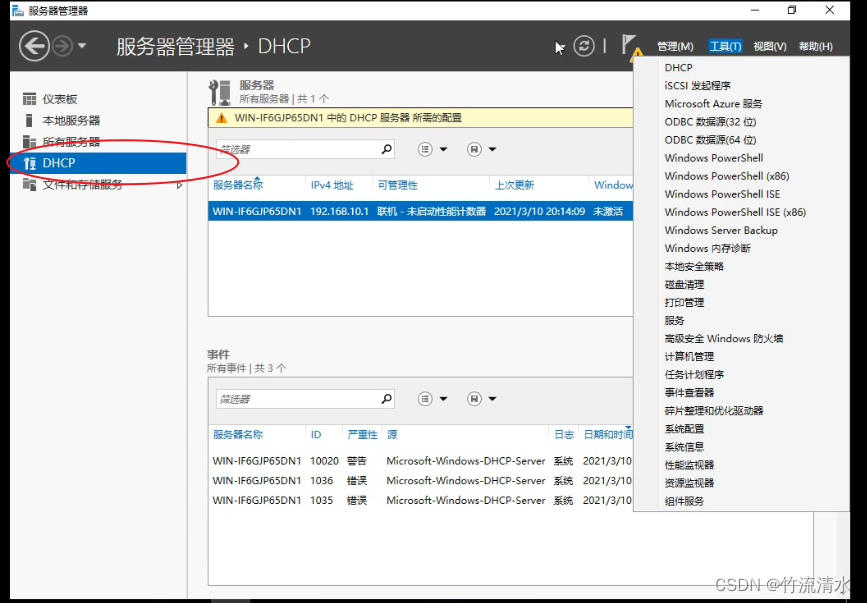Screen dimensions: 867x603
Task: Click the forward navigation arrow
Action: [x=62, y=46]
